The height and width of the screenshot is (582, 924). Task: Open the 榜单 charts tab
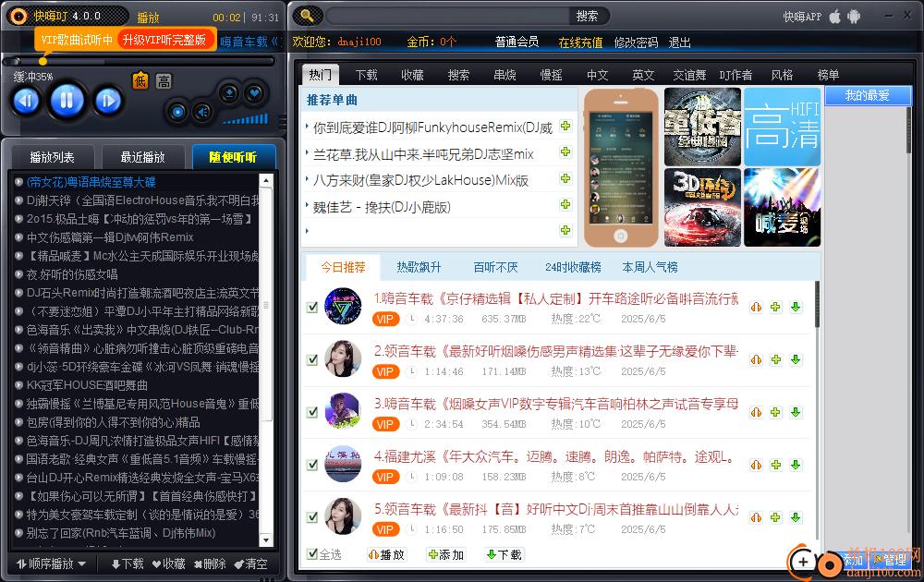[828, 75]
